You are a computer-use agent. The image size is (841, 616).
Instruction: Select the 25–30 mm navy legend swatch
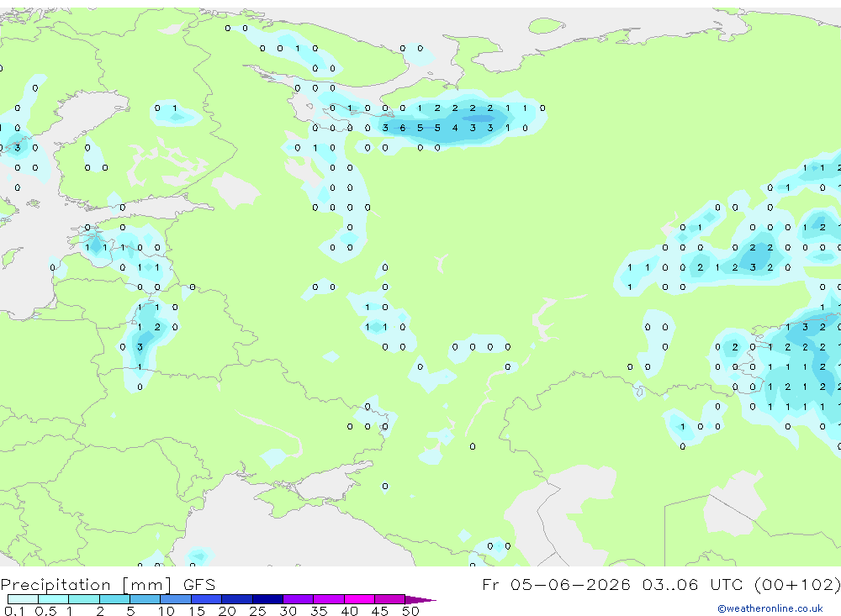coord(267,599)
